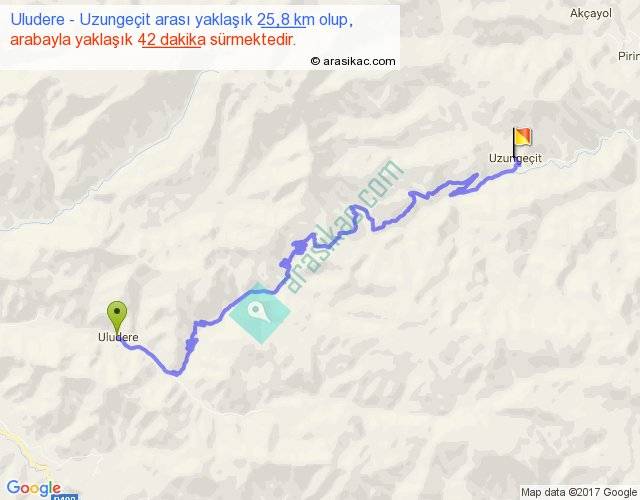Viewport: 640px width, 500px height.
Task: Click the Map data ©2017 Google attribution
Action: 579,492
